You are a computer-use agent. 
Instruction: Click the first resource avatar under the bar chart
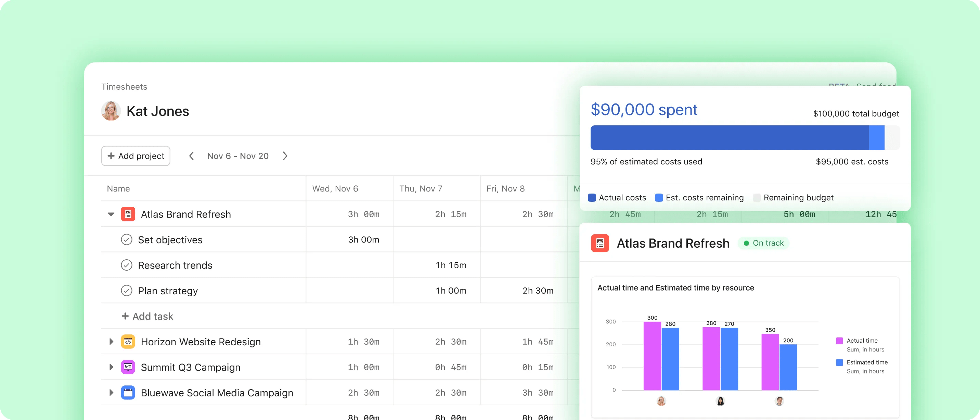point(661,401)
